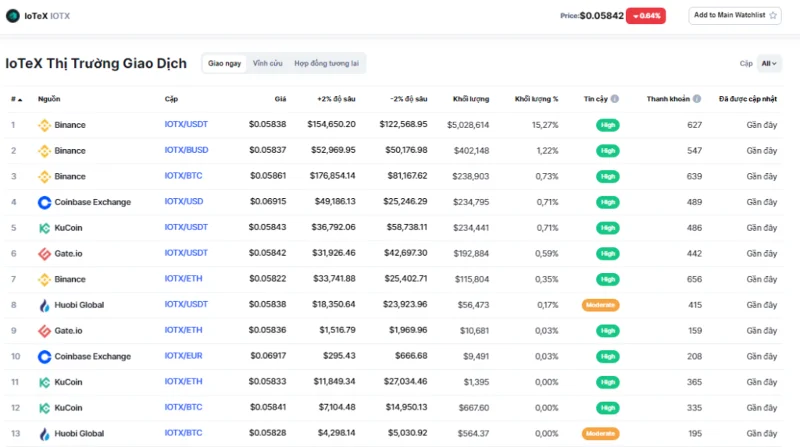This screenshot has height=447, width=800.
Task: Open the IOTX/EUR pair link
Action: coord(183,356)
